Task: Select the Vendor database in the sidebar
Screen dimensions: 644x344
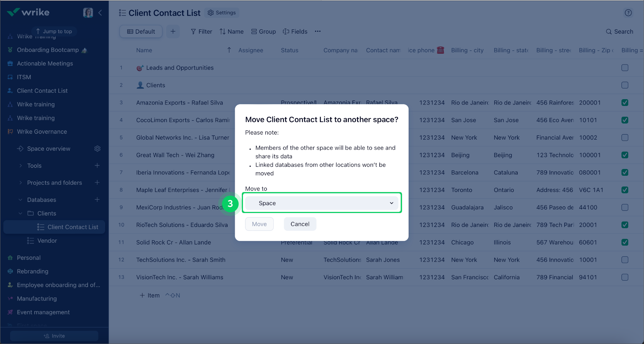Action: [48, 241]
